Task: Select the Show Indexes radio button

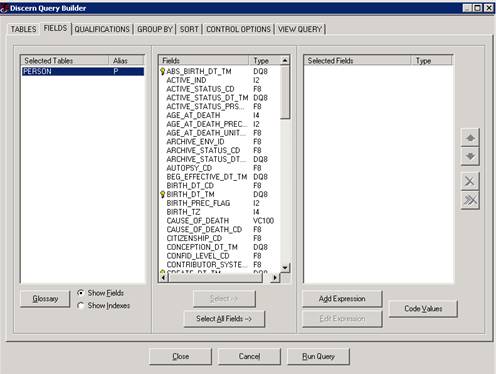Action: coord(80,305)
